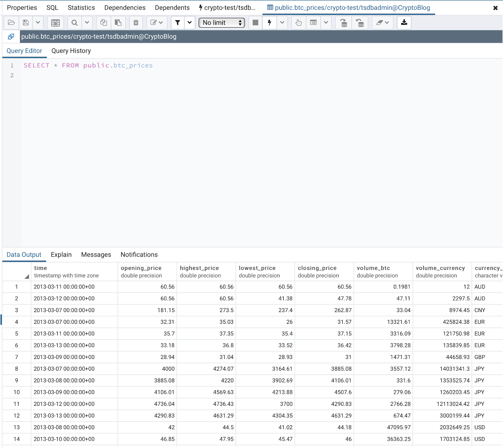
Task: Expand the filter options dropdown arrow
Action: coord(190,23)
